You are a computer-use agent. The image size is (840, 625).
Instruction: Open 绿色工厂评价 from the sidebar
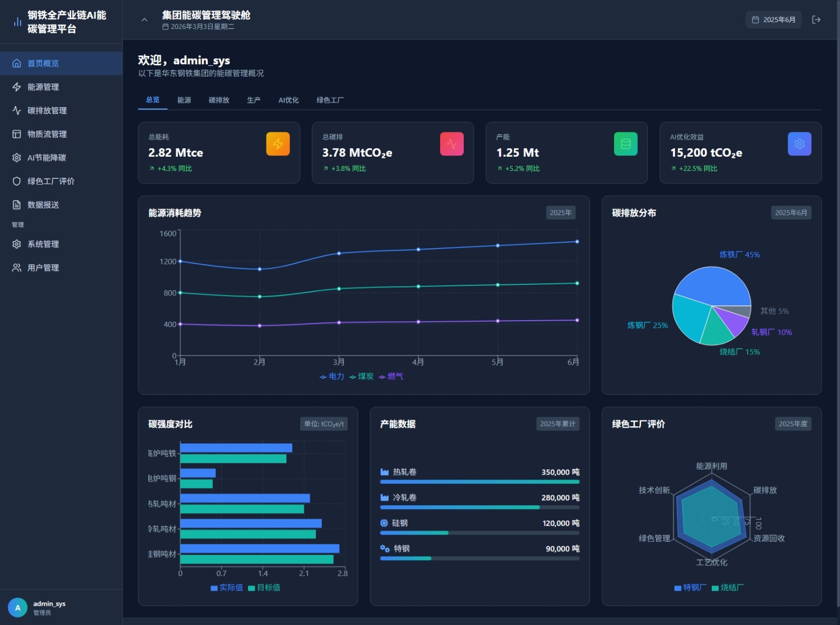point(51,181)
